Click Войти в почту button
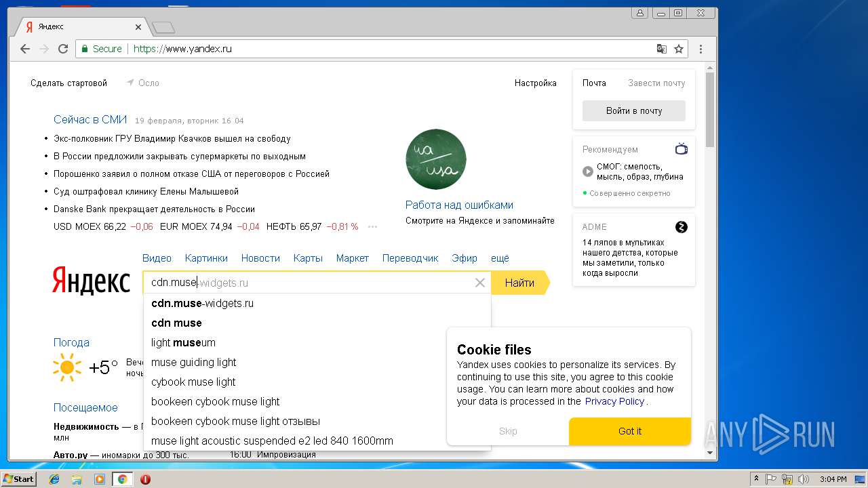The width and height of the screenshot is (868, 488). point(634,110)
